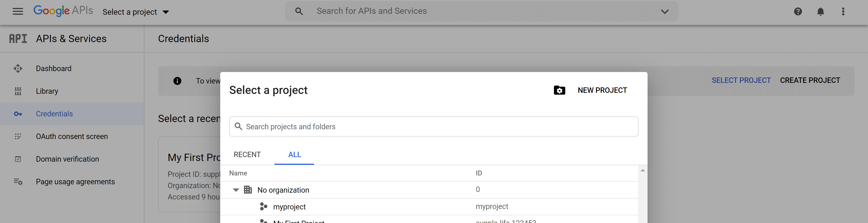Collapse the No organization tree node
The image size is (868, 223).
pyautogui.click(x=236, y=190)
